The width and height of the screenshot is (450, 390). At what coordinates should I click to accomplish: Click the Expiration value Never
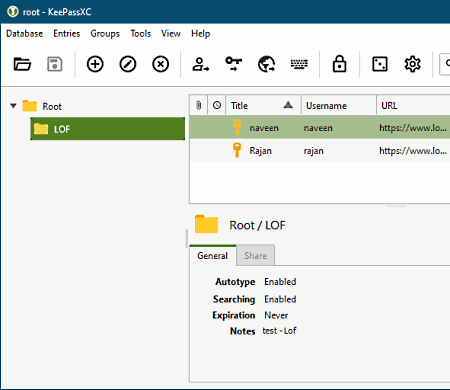pyautogui.click(x=276, y=315)
